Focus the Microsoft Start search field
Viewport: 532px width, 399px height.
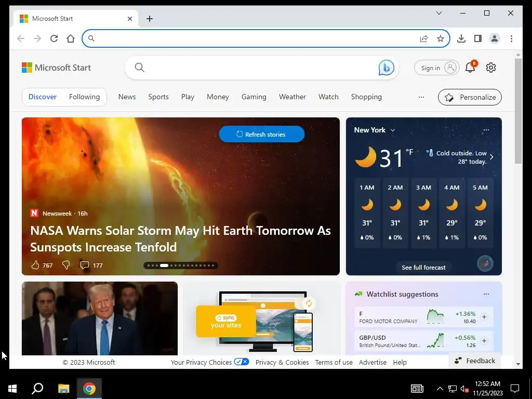click(261, 68)
